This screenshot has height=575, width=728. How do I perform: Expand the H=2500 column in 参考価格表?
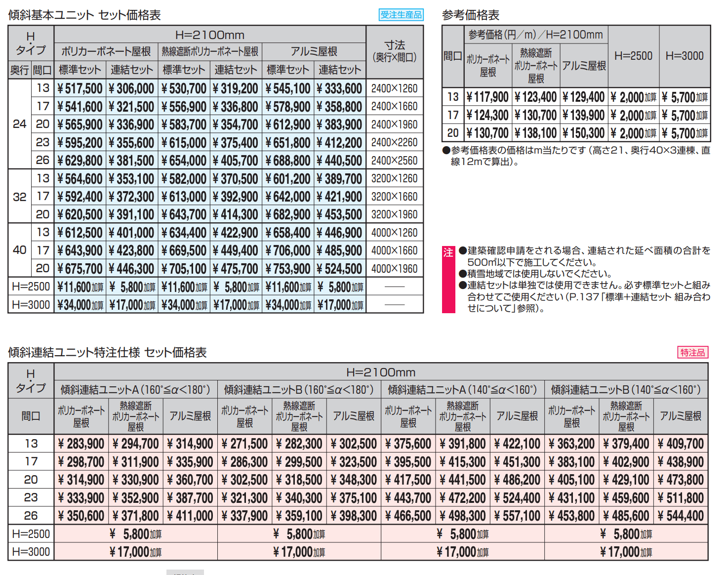click(x=633, y=55)
